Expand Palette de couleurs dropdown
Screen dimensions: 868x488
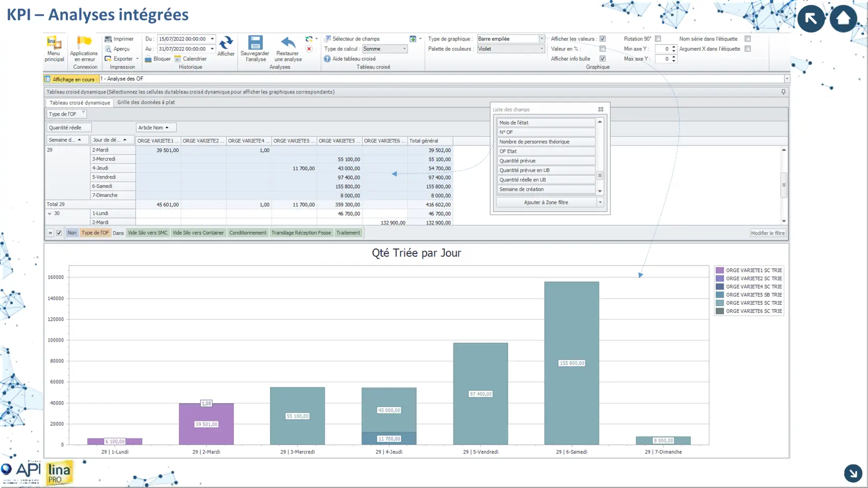[541, 49]
